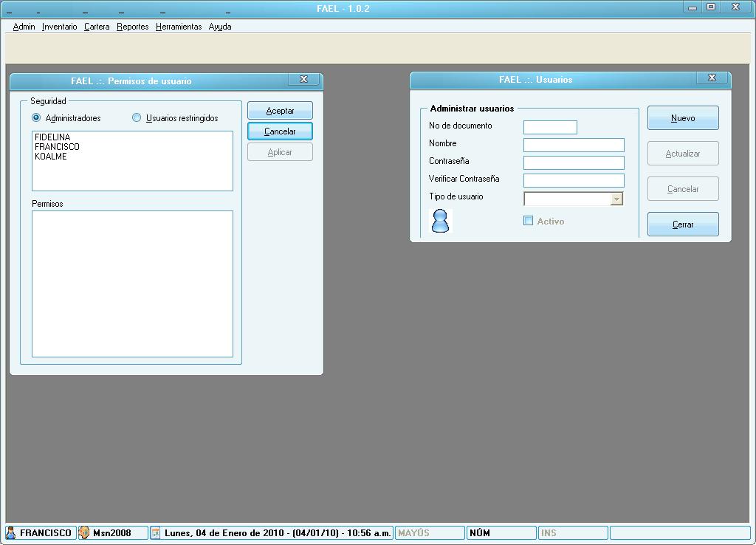Expand the Tipo de usuario dropdown

(x=616, y=199)
